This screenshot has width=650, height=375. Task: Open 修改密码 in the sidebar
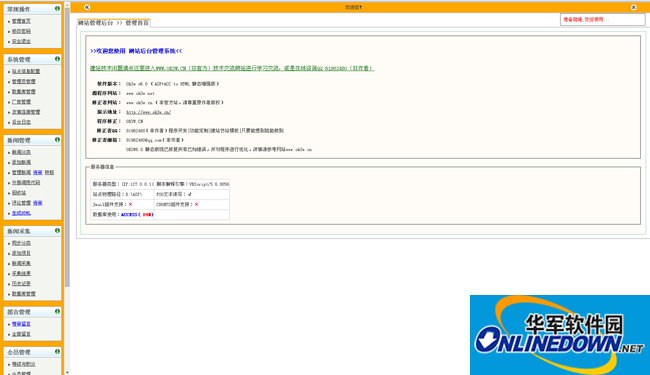21,31
